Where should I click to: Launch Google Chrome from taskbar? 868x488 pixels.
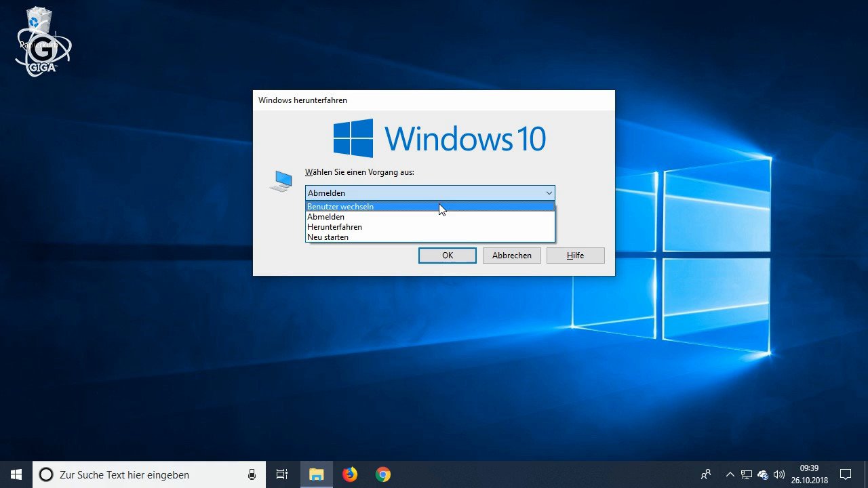[383, 474]
